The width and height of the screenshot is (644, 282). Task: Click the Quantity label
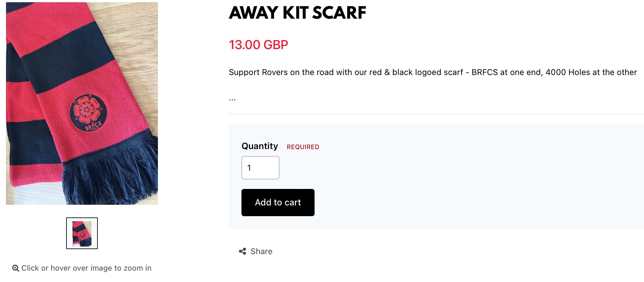coord(259,146)
